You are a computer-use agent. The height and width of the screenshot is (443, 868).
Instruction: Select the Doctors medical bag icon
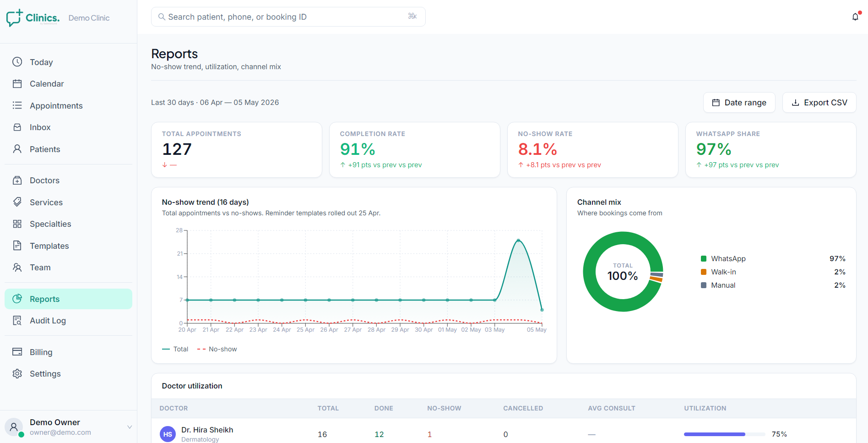(17, 180)
